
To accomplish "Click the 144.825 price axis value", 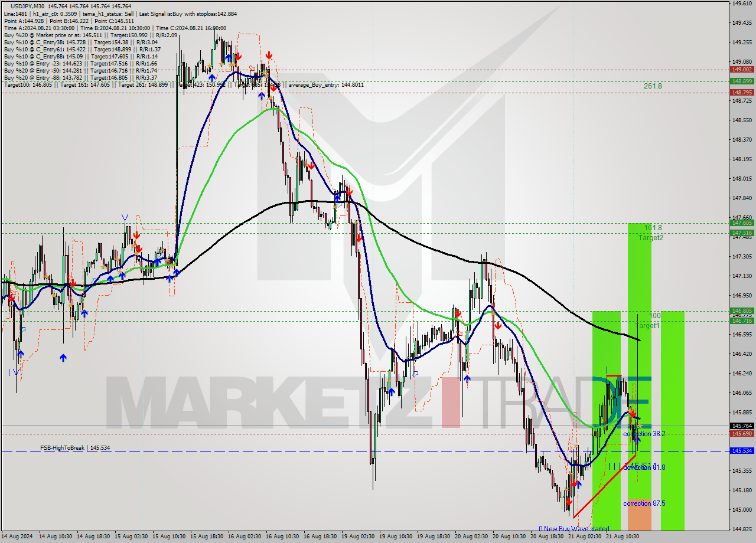I will [x=741, y=529].
